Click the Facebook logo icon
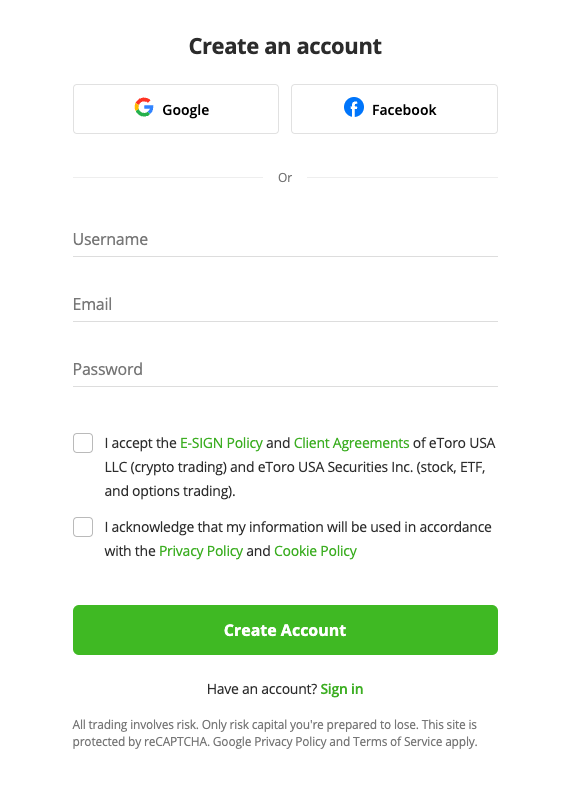 click(354, 107)
